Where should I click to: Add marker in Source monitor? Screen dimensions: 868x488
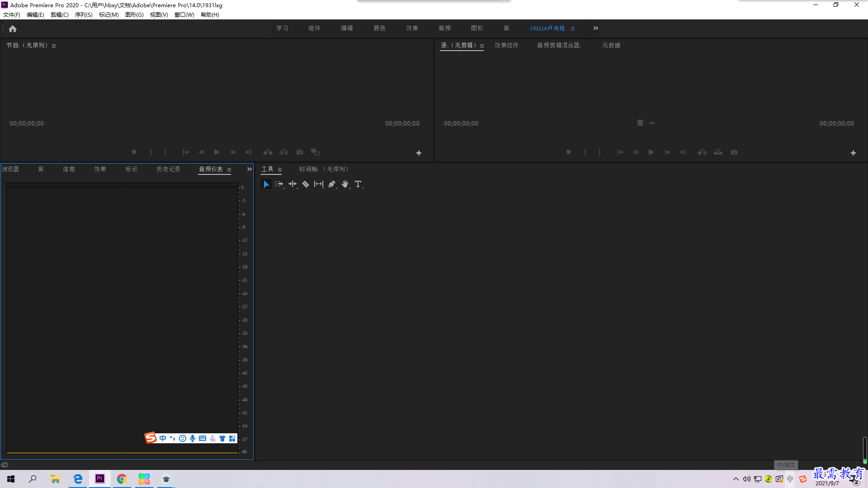pos(568,152)
